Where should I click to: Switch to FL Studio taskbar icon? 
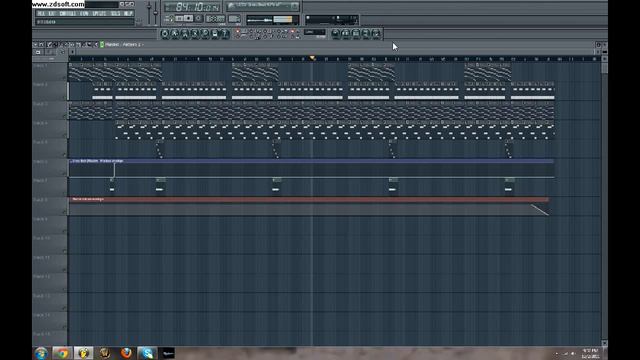tap(83, 353)
